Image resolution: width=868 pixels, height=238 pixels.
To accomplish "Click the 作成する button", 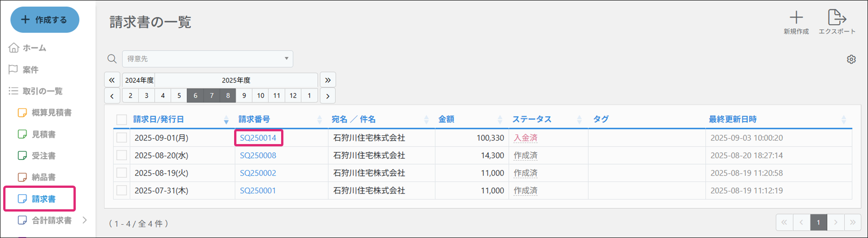I will [45, 20].
